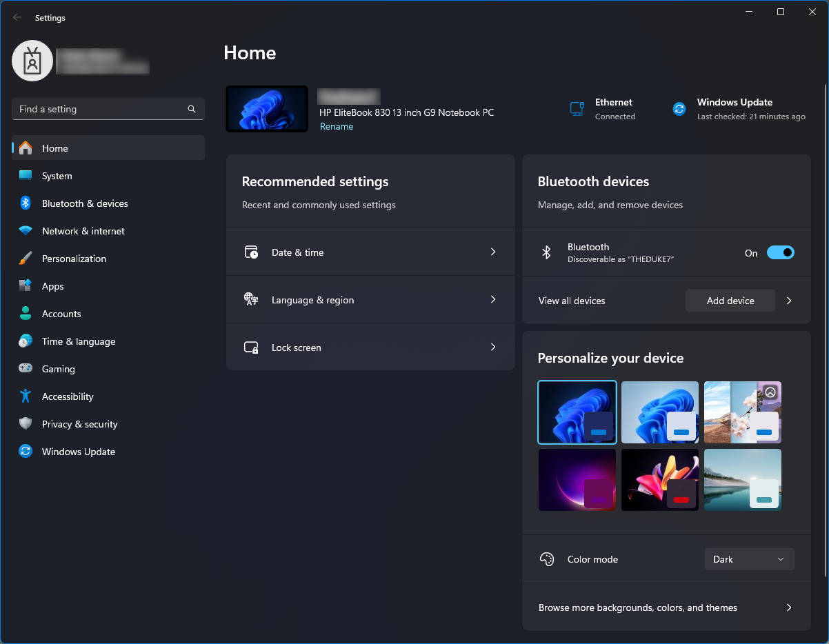Viewport: 829px width, 644px height.
Task: Open chevron for Browse more backgrounds
Action: pyautogui.click(x=789, y=607)
